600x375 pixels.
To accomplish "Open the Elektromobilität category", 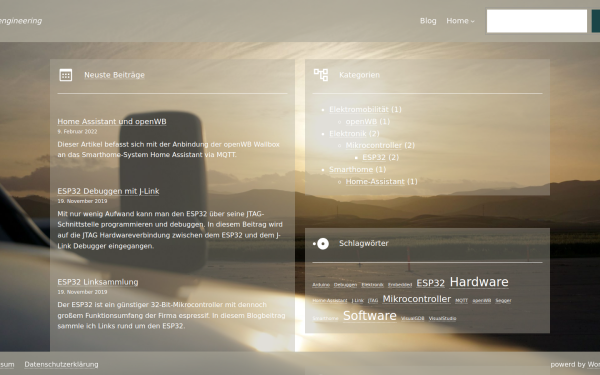I will pos(359,109).
